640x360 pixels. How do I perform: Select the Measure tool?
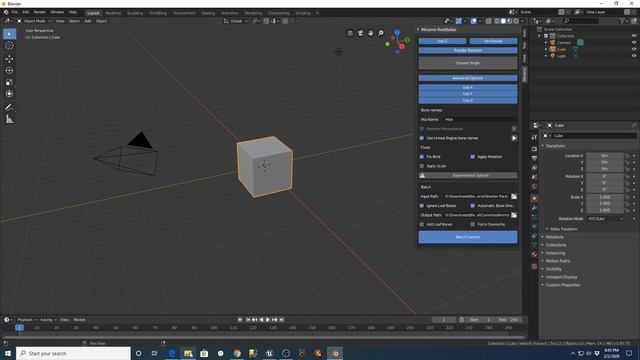point(9,119)
